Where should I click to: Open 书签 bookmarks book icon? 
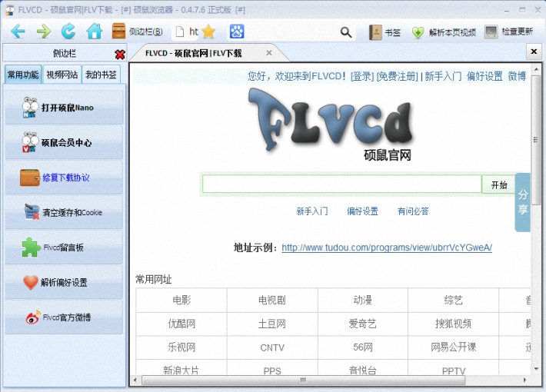[375, 32]
